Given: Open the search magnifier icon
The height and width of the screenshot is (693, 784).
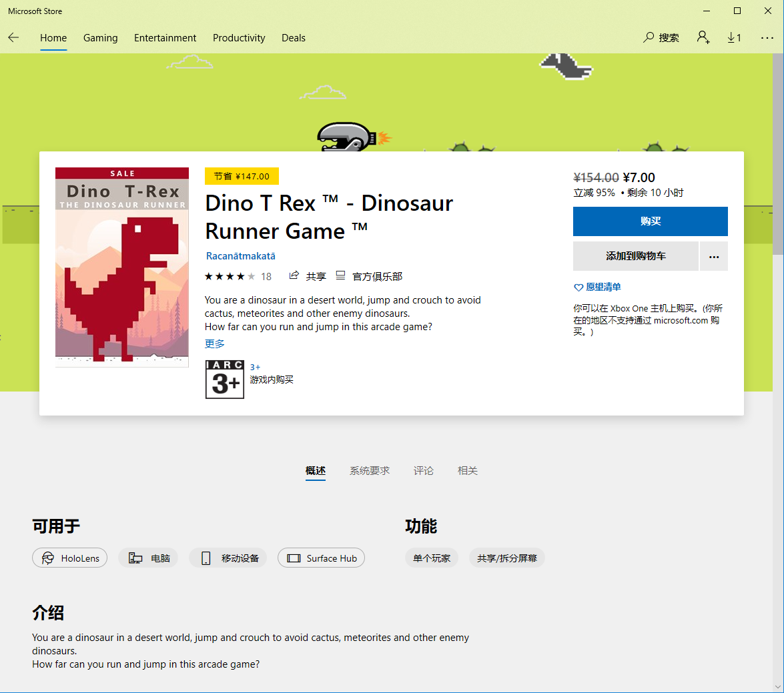Looking at the screenshot, I should coord(649,37).
